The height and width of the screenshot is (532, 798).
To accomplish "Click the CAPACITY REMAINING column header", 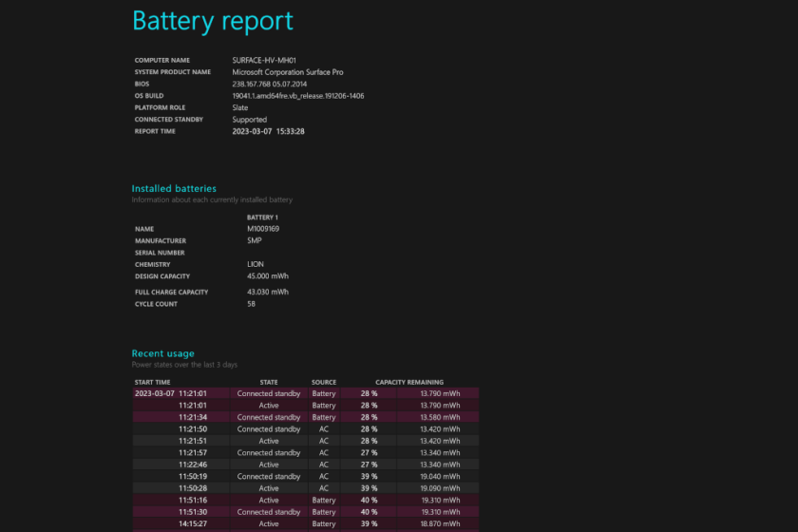I will 409,382.
